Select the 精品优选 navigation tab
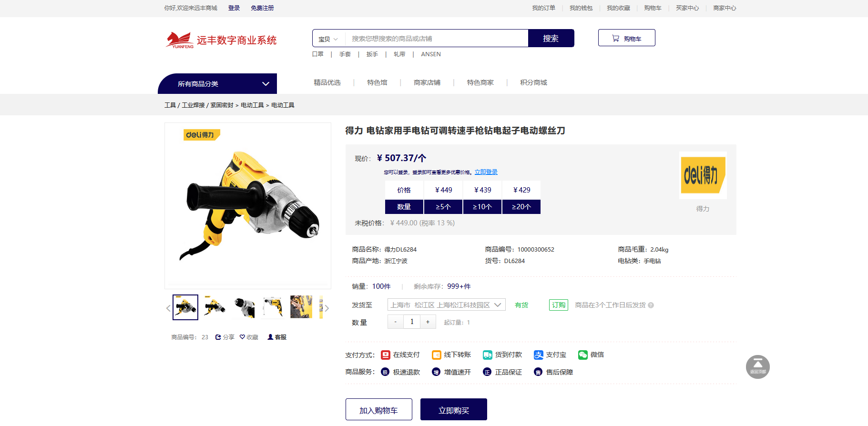This screenshot has width=868, height=426. click(x=327, y=82)
